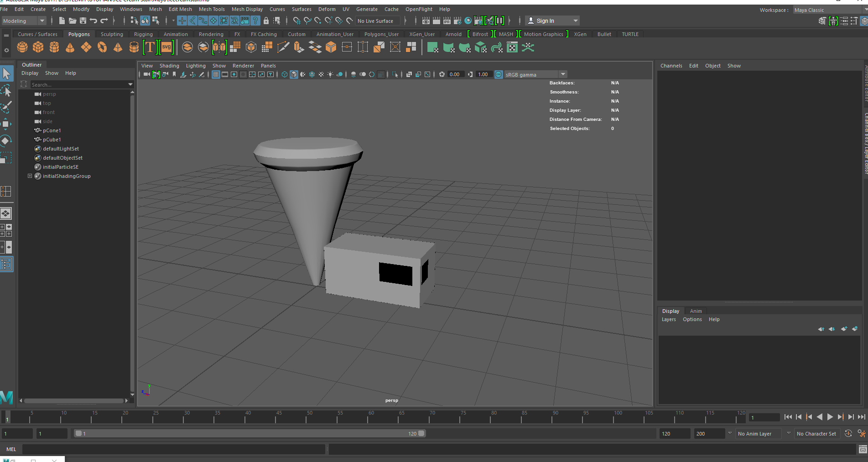Toggle the viewport grid display

(x=216, y=74)
